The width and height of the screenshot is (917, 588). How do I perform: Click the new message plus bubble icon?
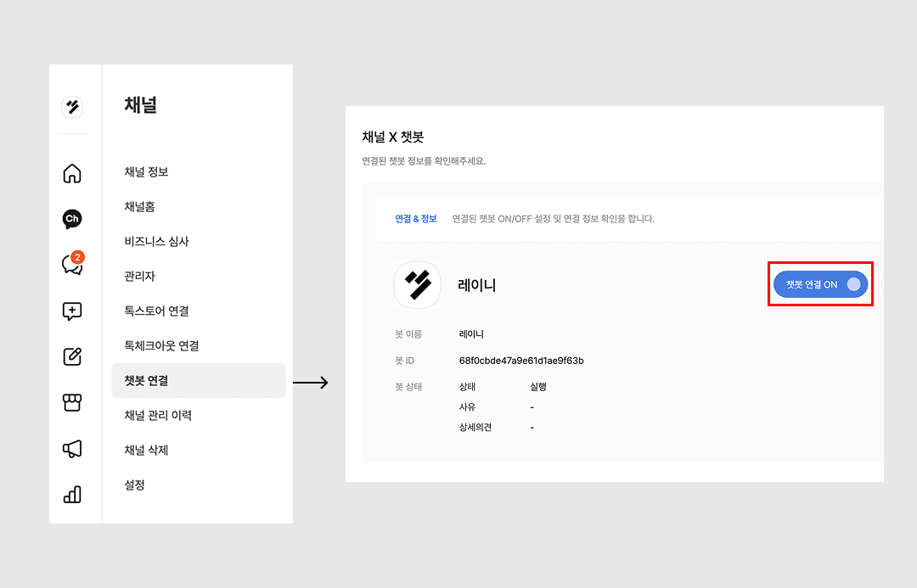(x=72, y=311)
